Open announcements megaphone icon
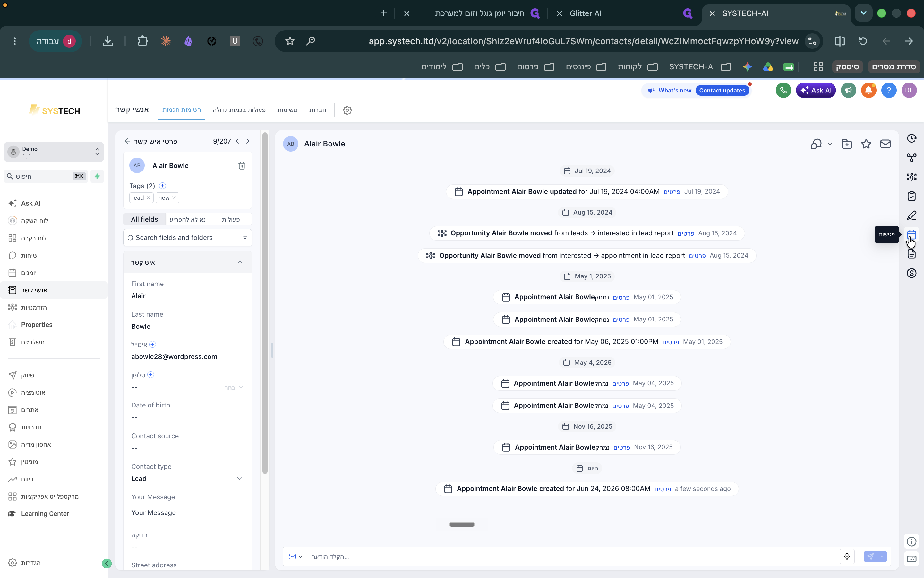The width and height of the screenshot is (924, 578). [x=848, y=90]
